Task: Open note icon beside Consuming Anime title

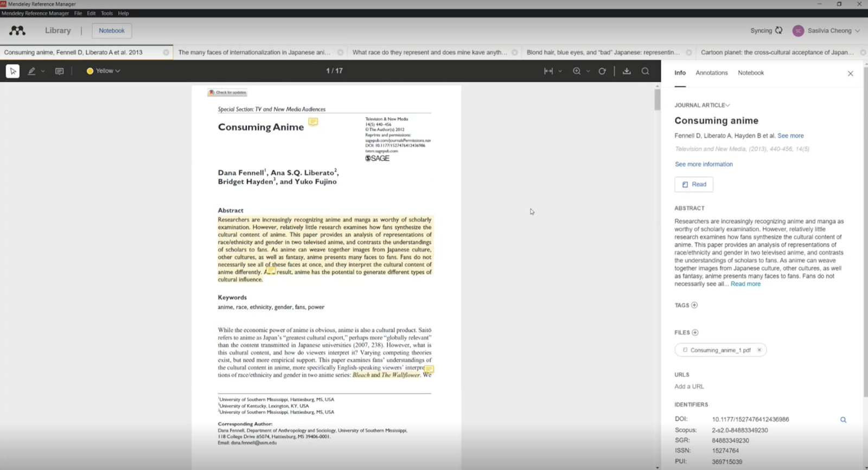Action: point(313,122)
